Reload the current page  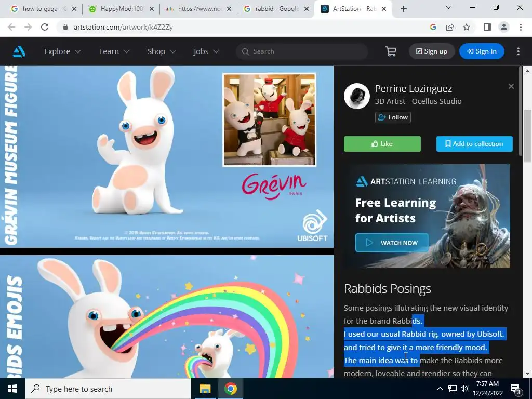click(45, 27)
